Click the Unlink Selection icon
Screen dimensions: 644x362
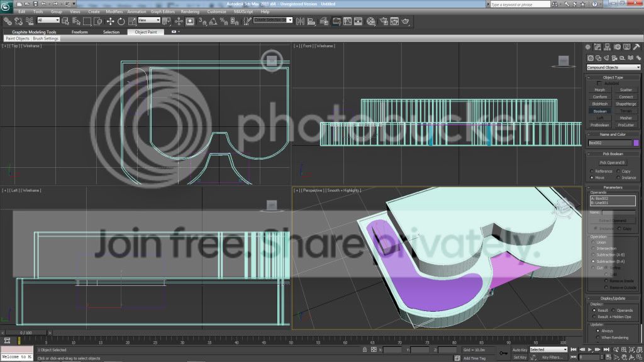[x=18, y=21]
